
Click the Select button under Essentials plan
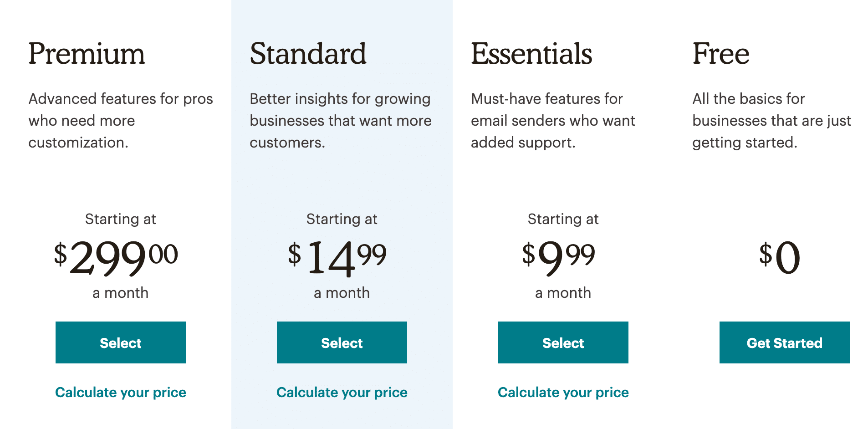coord(563,342)
